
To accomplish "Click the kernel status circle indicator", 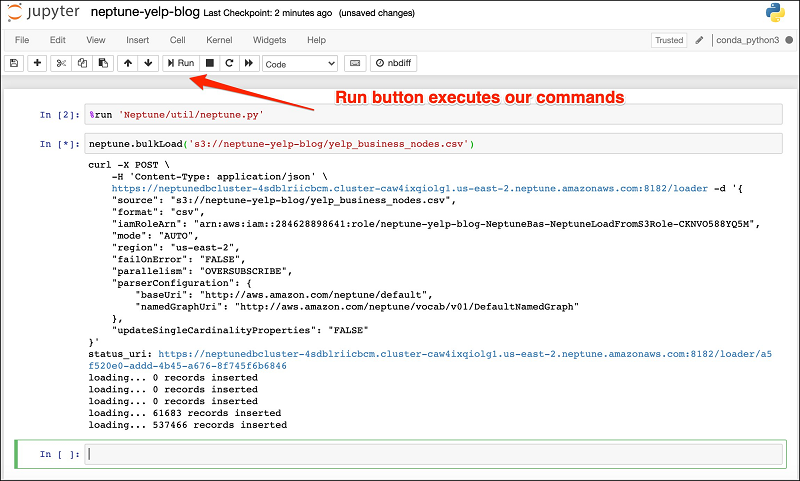I will 789,40.
